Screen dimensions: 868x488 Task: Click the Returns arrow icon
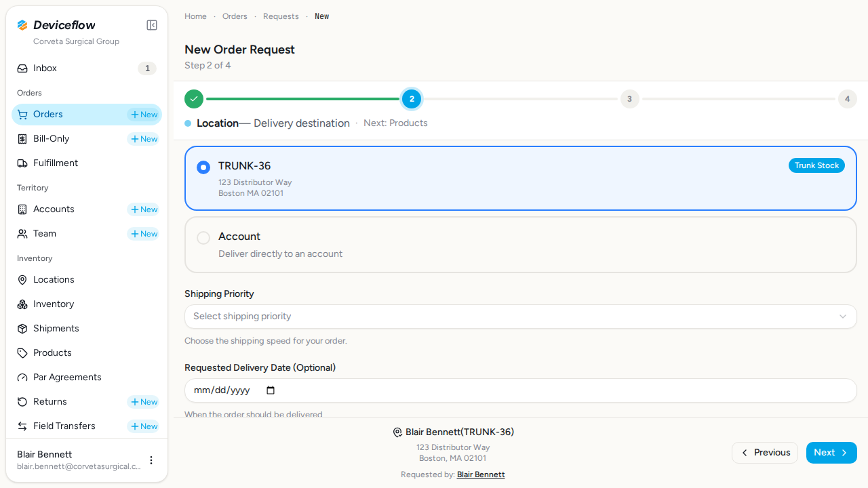tap(22, 402)
